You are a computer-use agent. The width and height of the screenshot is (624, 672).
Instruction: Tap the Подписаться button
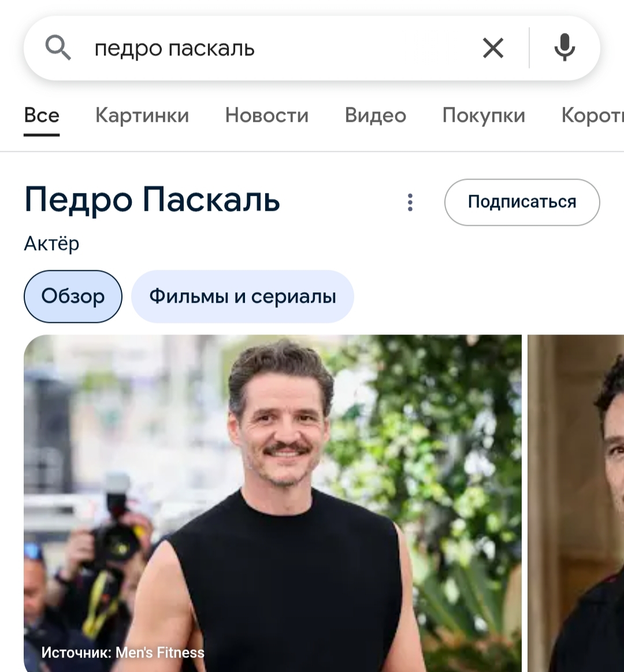click(522, 202)
